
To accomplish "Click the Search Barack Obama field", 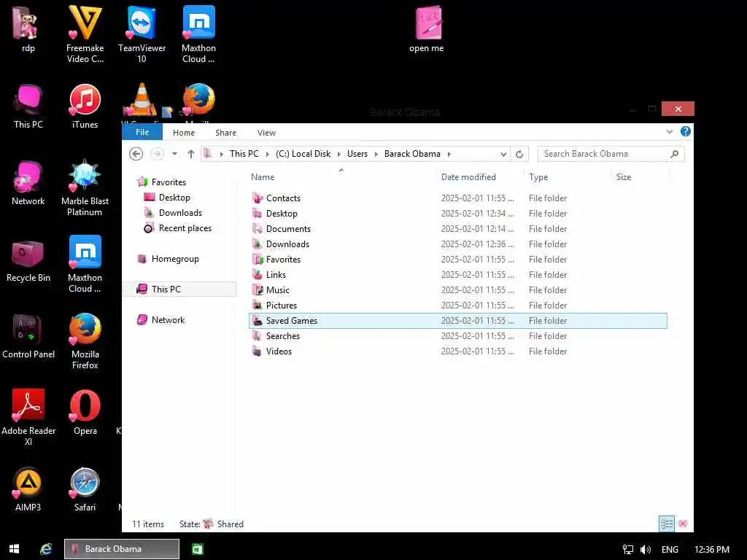I will [611, 154].
